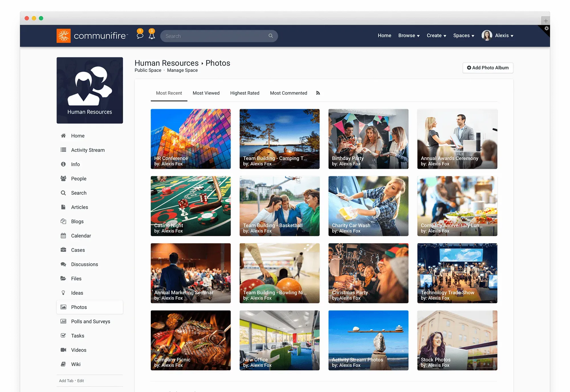570x392 pixels.
Task: Open the Charity Car Wash album
Action: (x=369, y=206)
